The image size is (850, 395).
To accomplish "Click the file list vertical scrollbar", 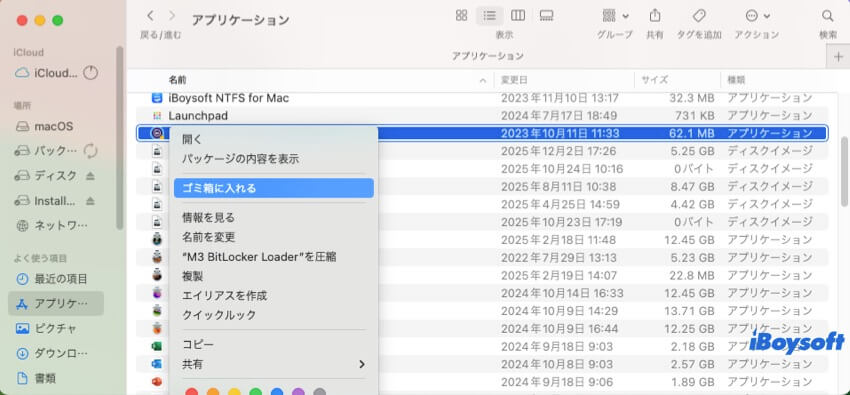I will [845, 171].
